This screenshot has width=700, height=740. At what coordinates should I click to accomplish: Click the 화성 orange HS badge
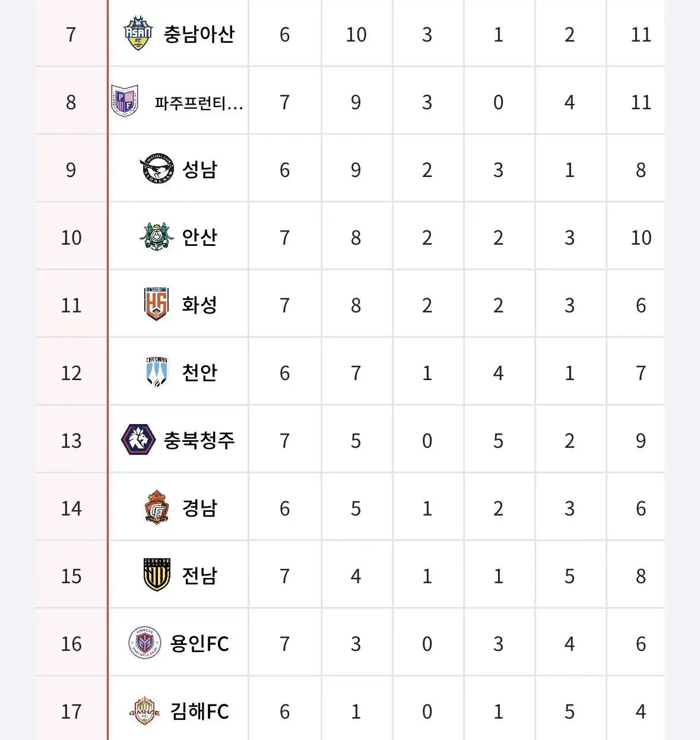pos(157,305)
